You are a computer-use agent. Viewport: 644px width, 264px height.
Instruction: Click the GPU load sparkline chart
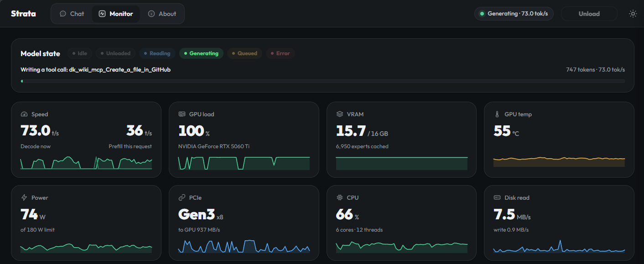point(244,163)
